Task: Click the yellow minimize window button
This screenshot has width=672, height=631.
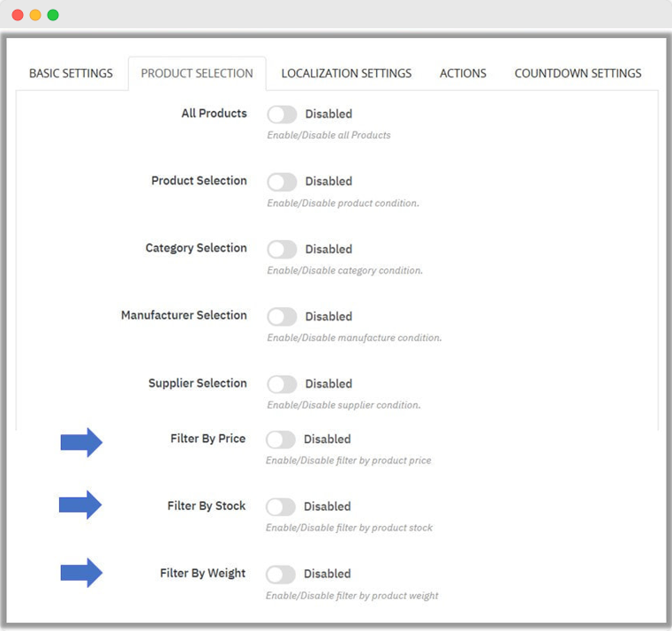Action: [x=35, y=15]
